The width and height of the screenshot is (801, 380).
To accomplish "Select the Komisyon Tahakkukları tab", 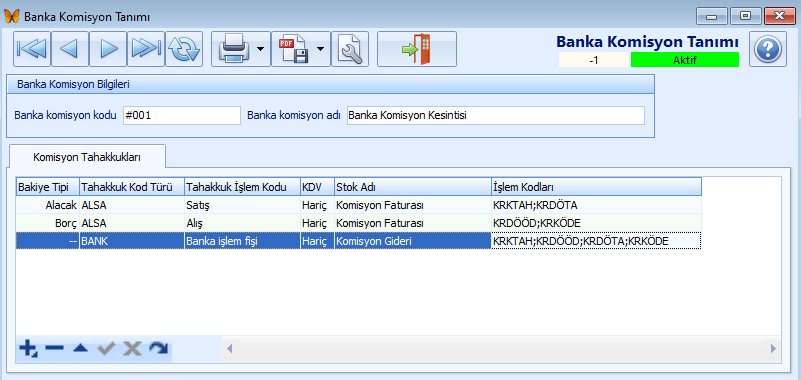I will coord(87,157).
